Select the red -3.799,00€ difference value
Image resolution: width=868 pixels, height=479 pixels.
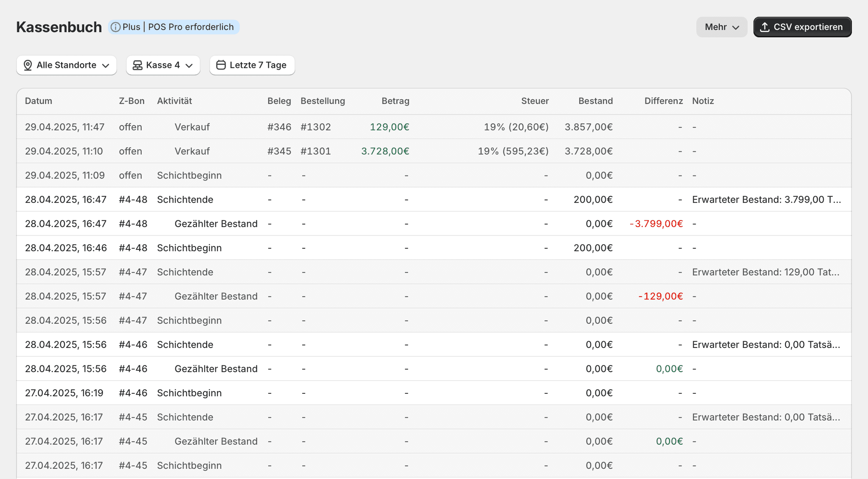tap(656, 224)
